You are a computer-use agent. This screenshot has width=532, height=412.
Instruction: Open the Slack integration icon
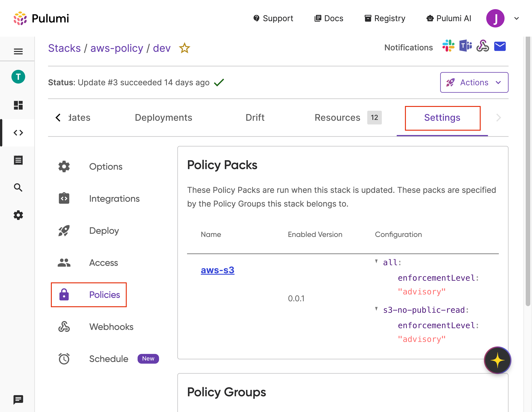pyautogui.click(x=448, y=46)
